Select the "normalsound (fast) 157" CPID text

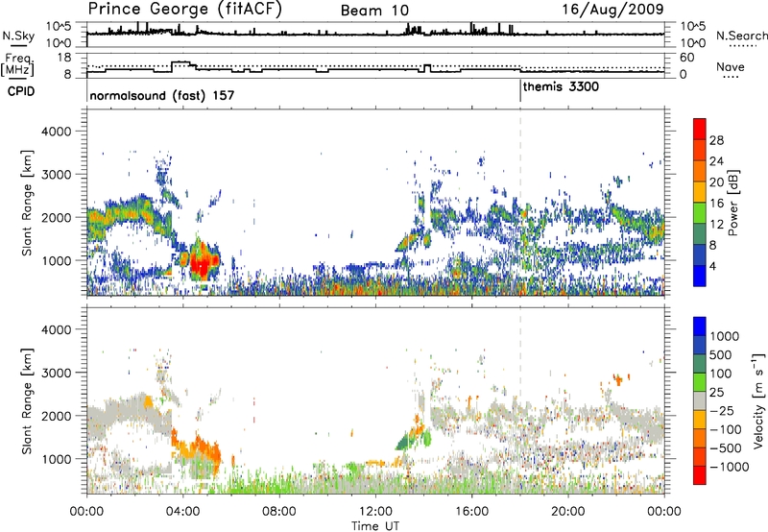pos(162,95)
